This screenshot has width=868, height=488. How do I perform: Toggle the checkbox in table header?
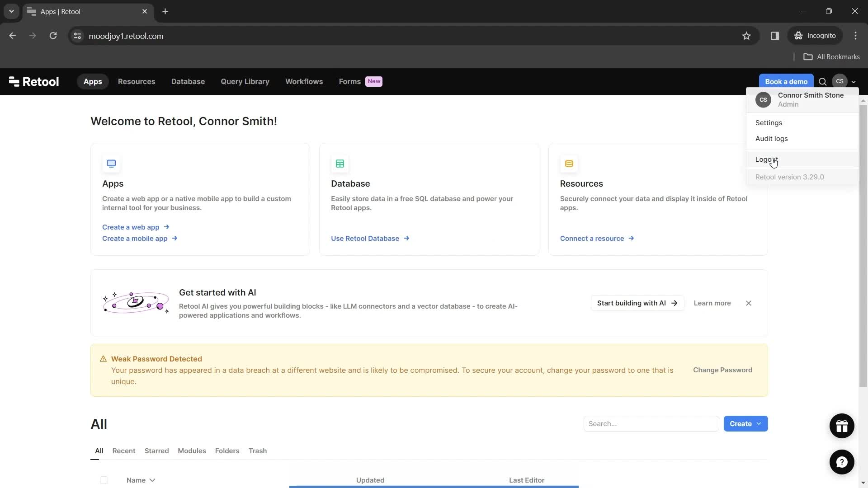104,480
